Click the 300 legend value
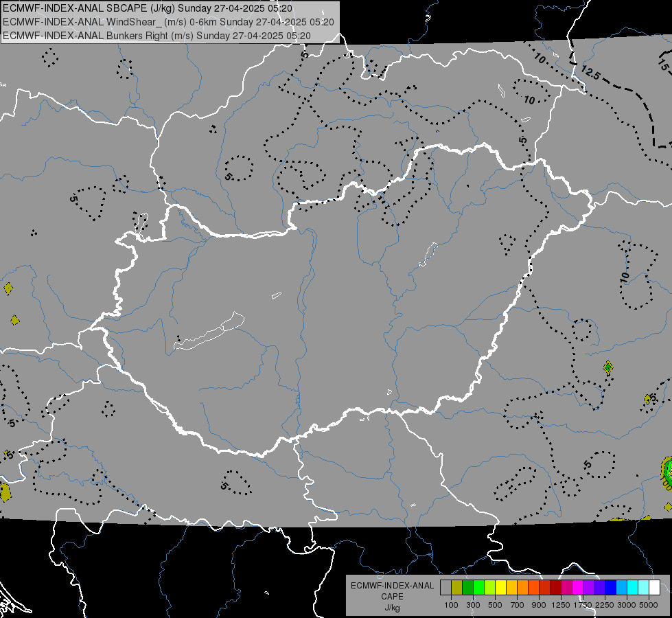The image size is (672, 618). point(473,605)
